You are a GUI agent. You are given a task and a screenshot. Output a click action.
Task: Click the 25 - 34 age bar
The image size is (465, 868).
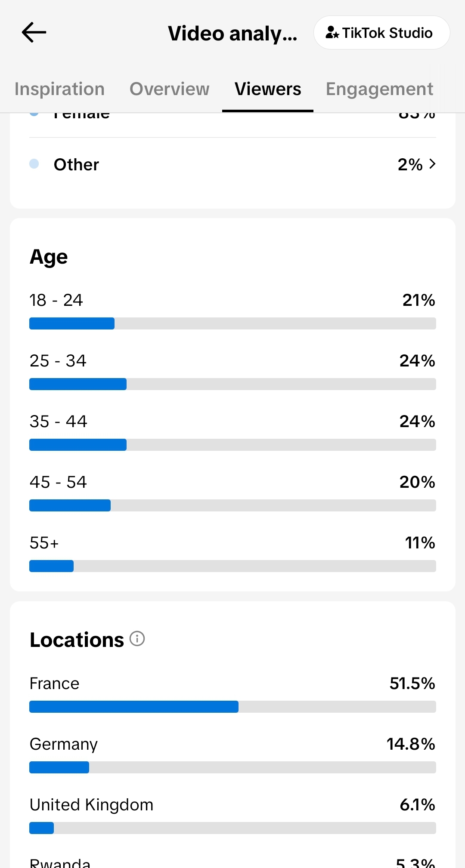[x=232, y=384]
